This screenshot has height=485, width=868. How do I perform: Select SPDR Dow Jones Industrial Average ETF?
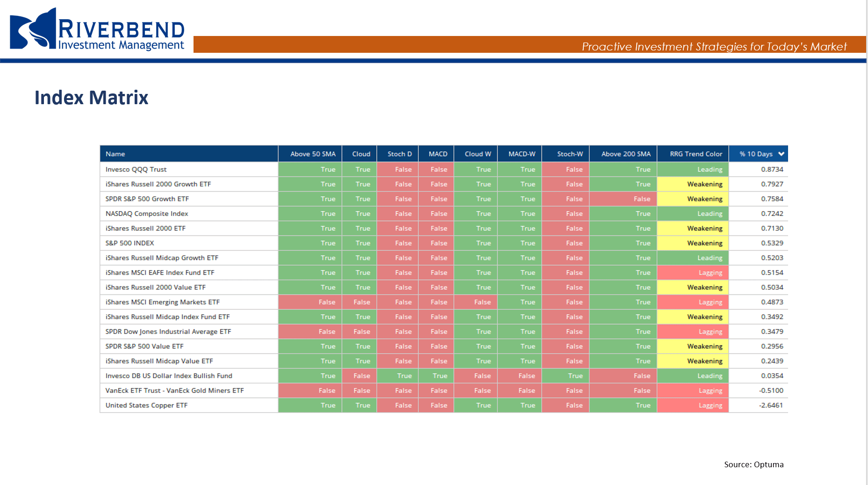point(168,331)
